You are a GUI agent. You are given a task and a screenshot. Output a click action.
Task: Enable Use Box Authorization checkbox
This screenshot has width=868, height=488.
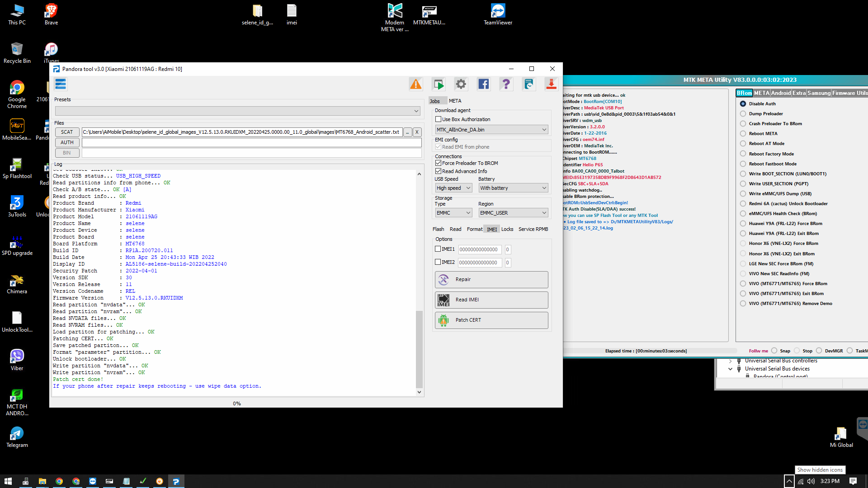tap(438, 119)
